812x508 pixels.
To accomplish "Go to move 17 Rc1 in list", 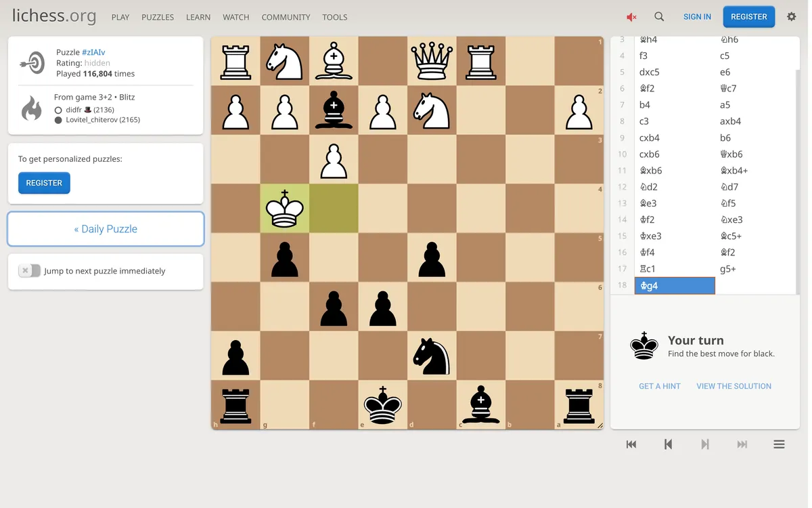I will (x=675, y=269).
